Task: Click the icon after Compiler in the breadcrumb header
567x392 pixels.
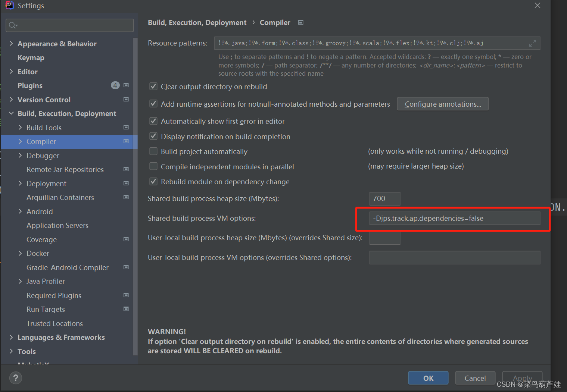Action: click(300, 22)
